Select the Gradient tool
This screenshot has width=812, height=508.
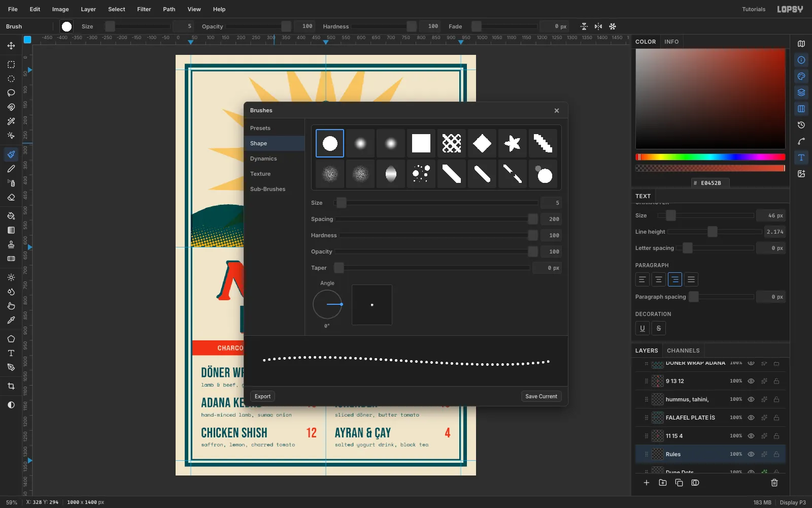(11, 230)
